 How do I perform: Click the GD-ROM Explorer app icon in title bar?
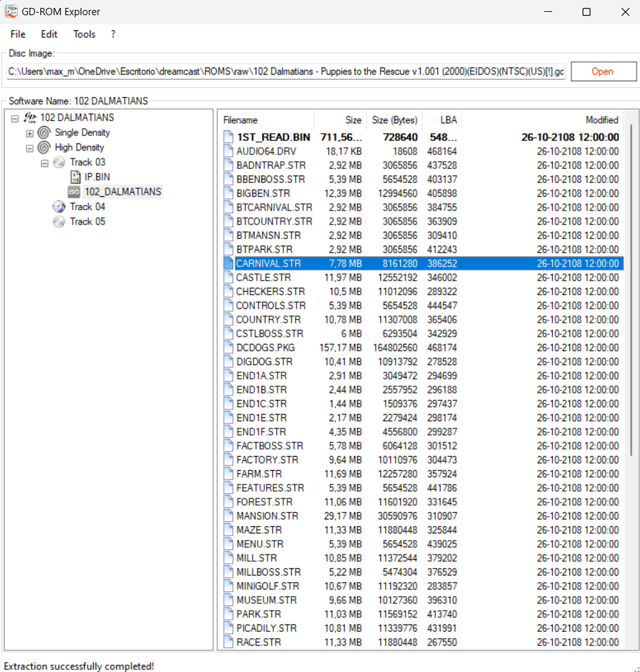[x=11, y=11]
